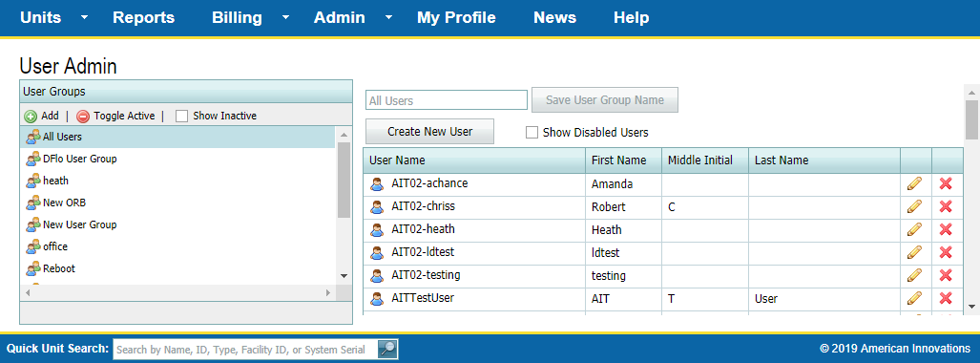
Task: Click the red Toggle Active icon
Action: [83, 117]
